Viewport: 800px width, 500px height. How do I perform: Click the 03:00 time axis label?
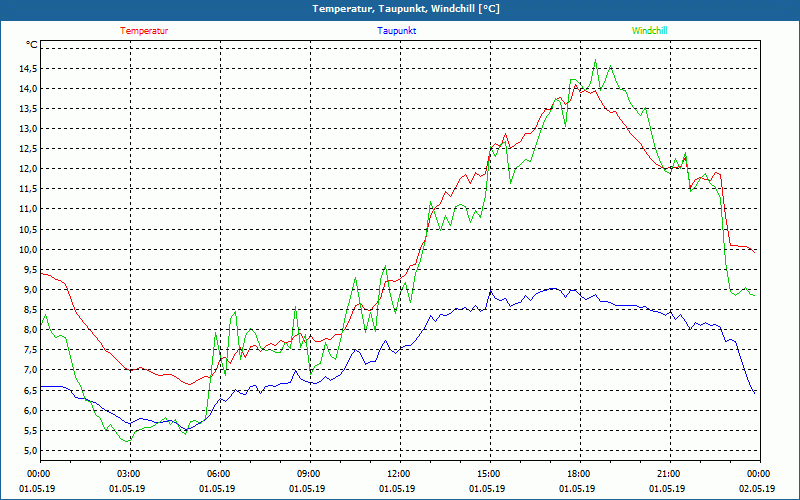pyautogui.click(x=130, y=474)
